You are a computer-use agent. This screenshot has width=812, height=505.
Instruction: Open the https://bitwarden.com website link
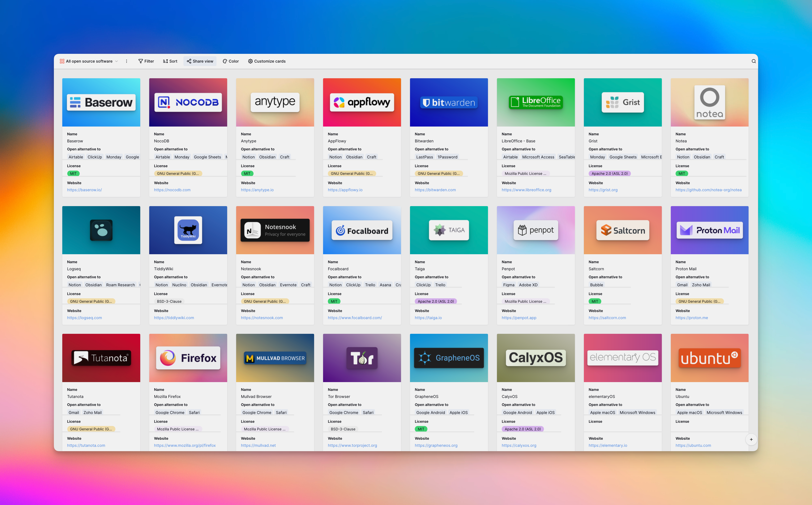(435, 190)
